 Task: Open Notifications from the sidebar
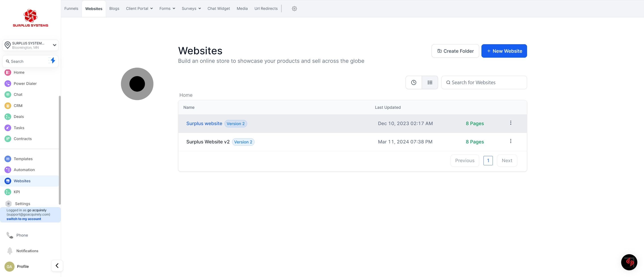click(27, 251)
